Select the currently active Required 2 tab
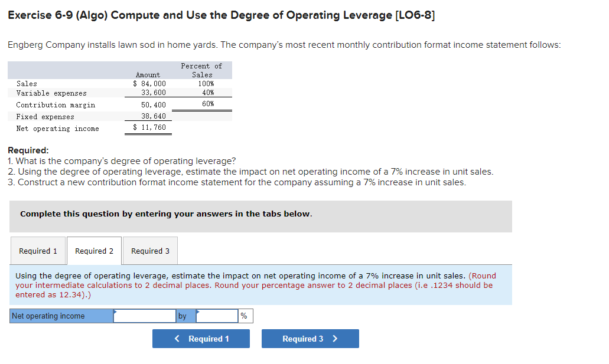The width and height of the screenshot is (609, 364). 93,250
